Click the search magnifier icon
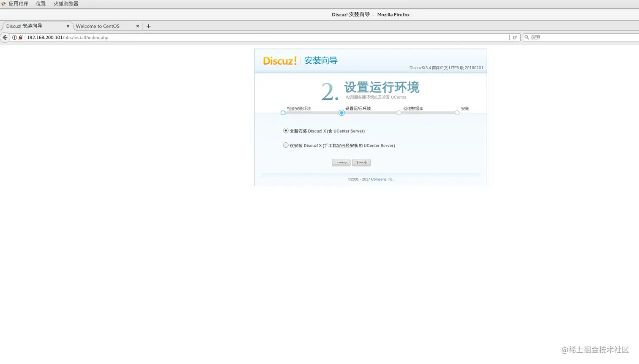The image size is (639, 364). 527,37
